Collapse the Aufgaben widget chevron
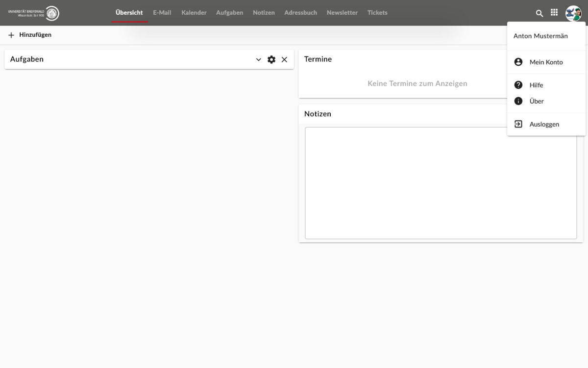 [259, 59]
